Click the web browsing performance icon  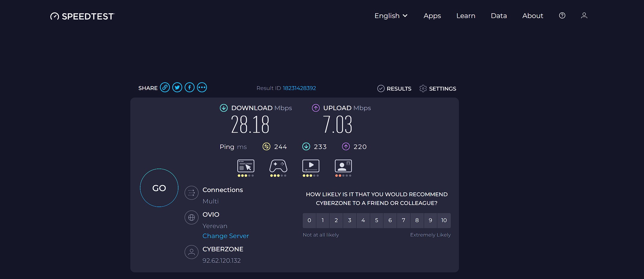click(x=246, y=166)
